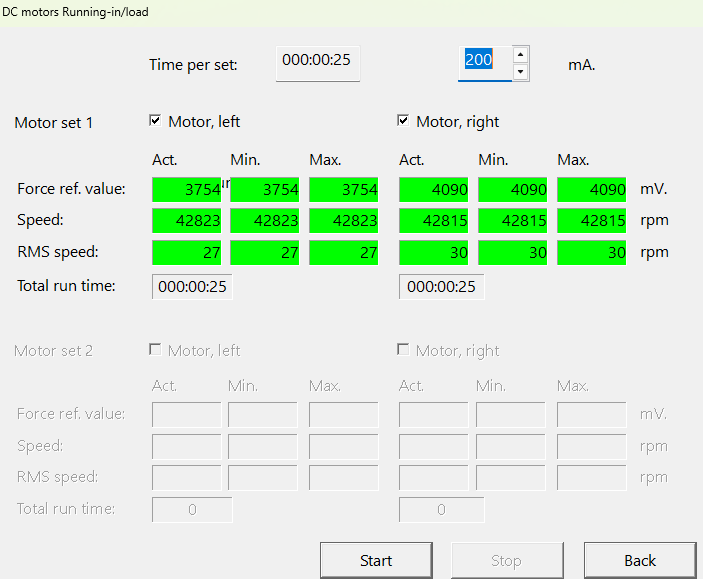Select right motor Max. RMS speed 30
Screen dimensions: 703x579
point(592,252)
